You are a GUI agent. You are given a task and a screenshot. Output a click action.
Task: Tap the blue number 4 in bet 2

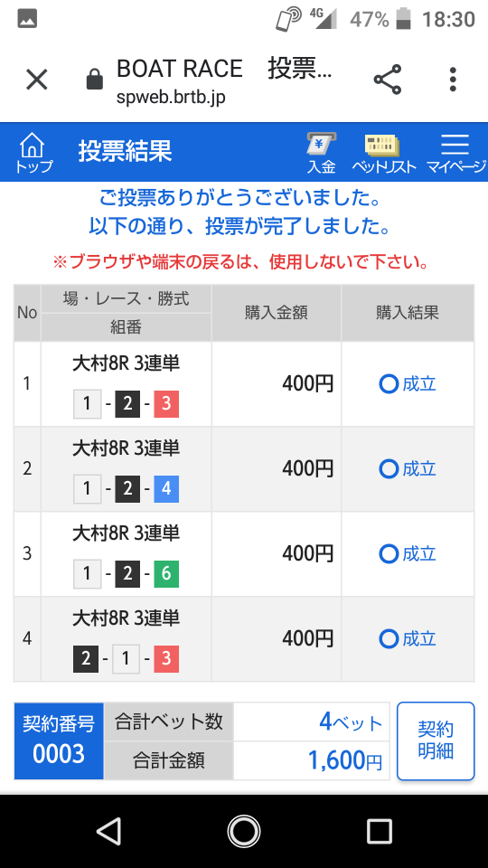pyautogui.click(x=166, y=489)
